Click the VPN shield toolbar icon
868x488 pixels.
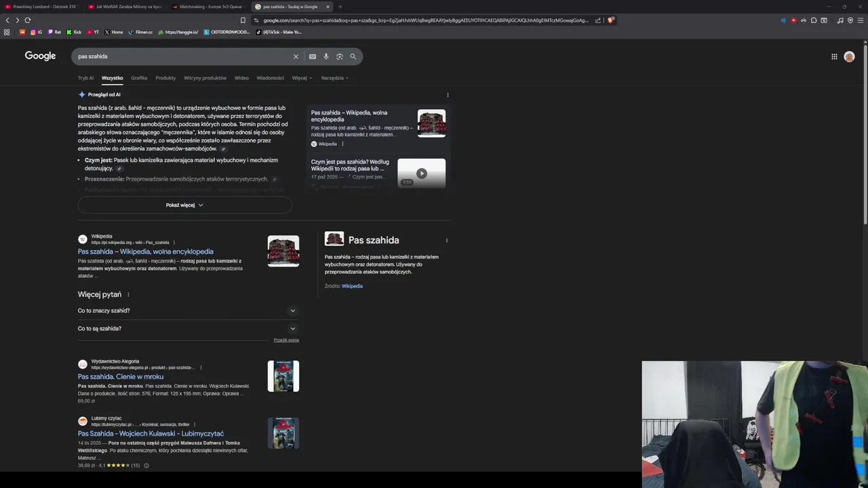[850, 20]
